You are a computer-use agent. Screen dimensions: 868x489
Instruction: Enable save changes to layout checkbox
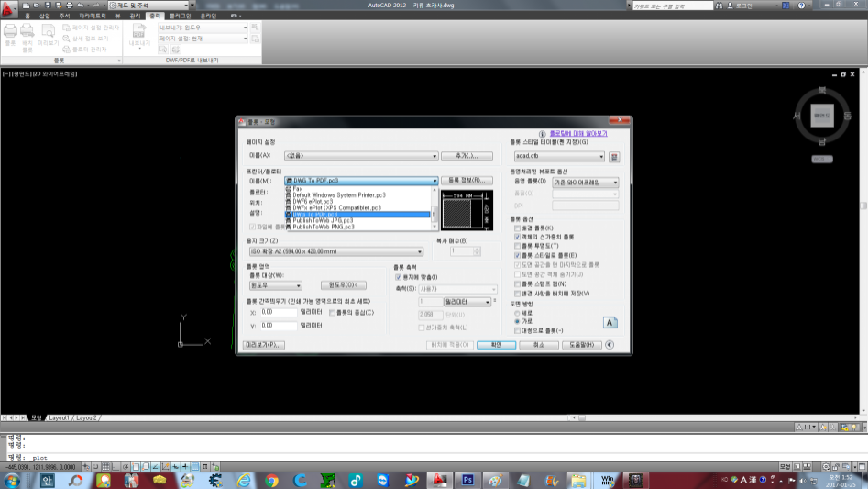tap(518, 294)
